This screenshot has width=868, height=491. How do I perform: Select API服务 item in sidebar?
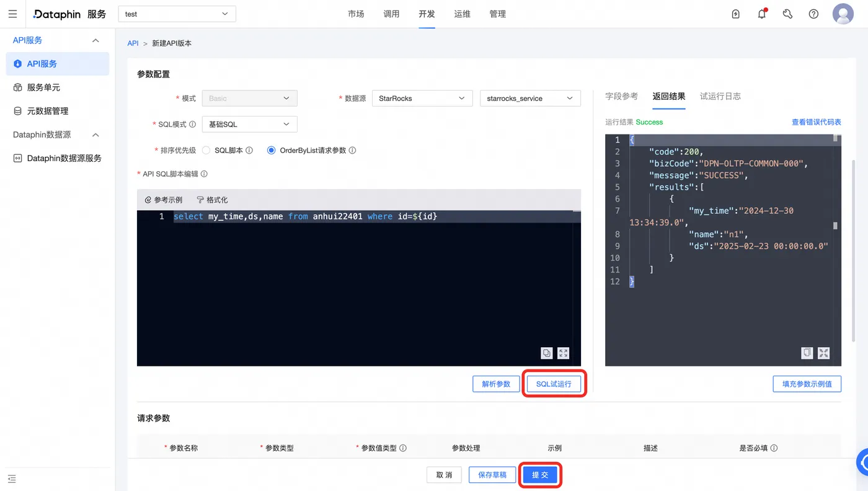(x=58, y=64)
